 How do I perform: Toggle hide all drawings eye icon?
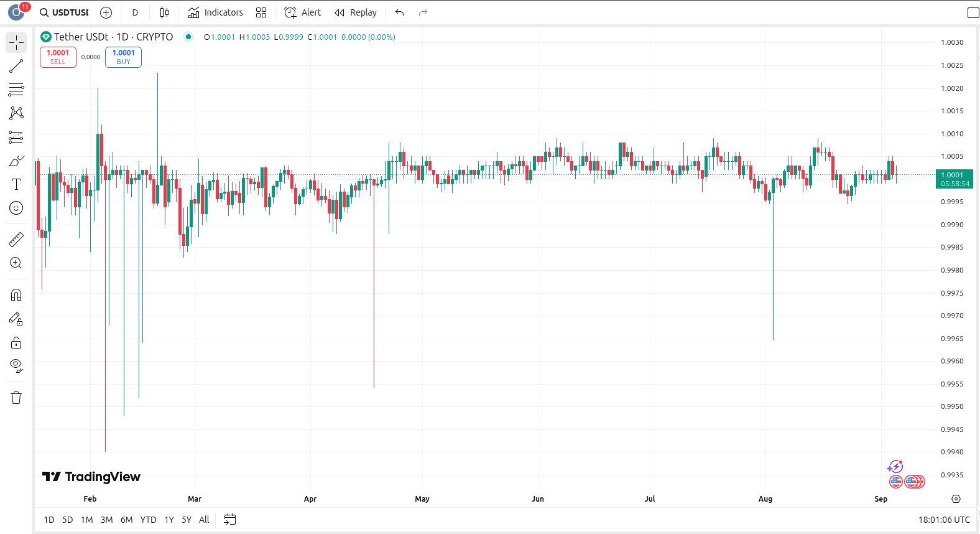16,366
